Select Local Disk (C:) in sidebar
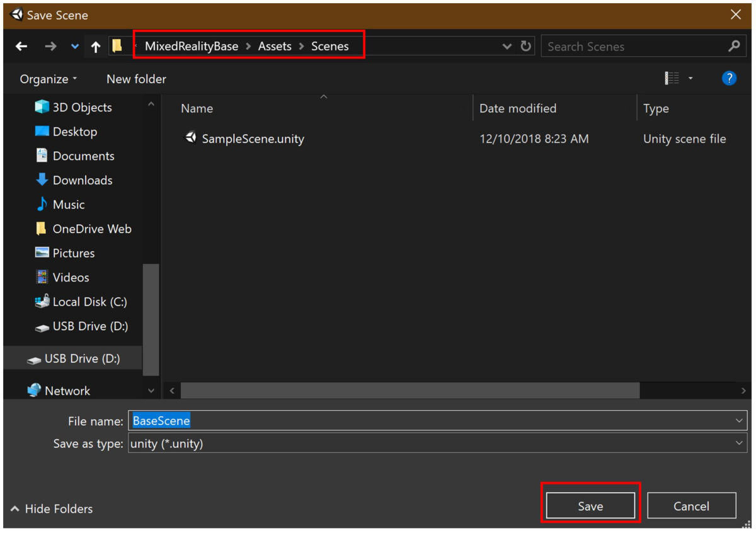This screenshot has height=533, width=756. [89, 302]
